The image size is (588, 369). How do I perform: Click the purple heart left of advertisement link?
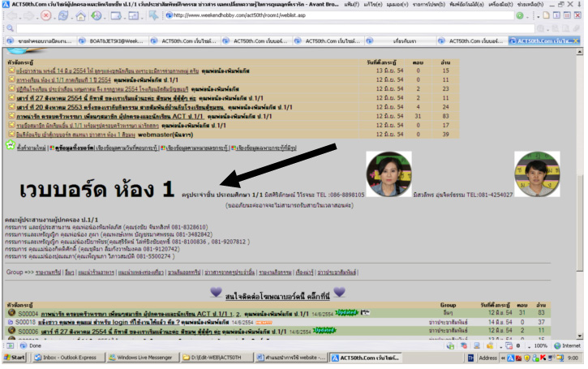(x=215, y=291)
